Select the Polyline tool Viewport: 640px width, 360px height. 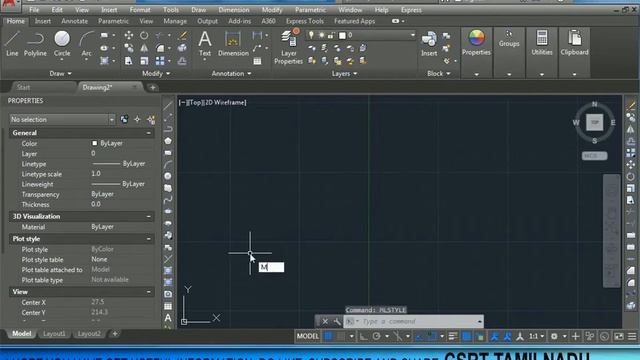coord(35,43)
